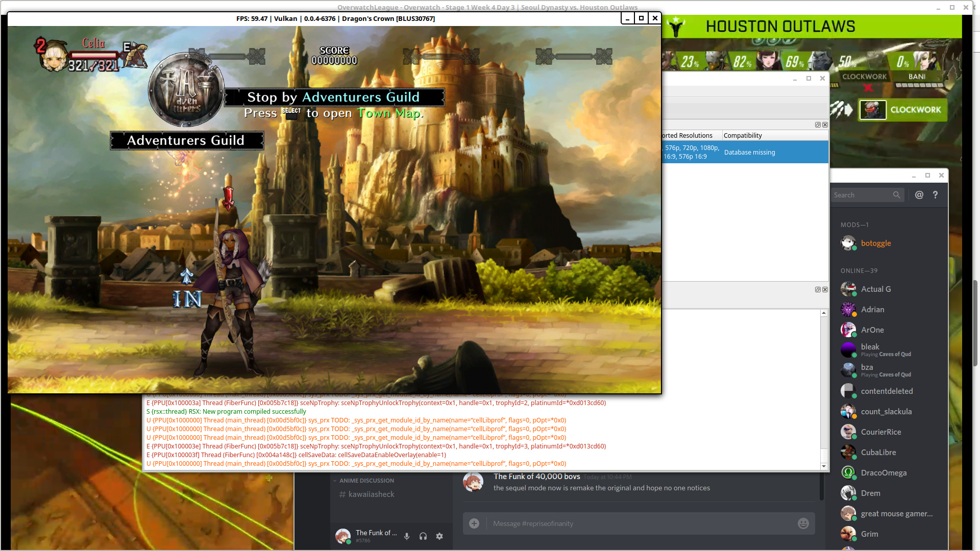Click RSX New program compiled successfully log line
This screenshot has width=980, height=551.
(226, 411)
